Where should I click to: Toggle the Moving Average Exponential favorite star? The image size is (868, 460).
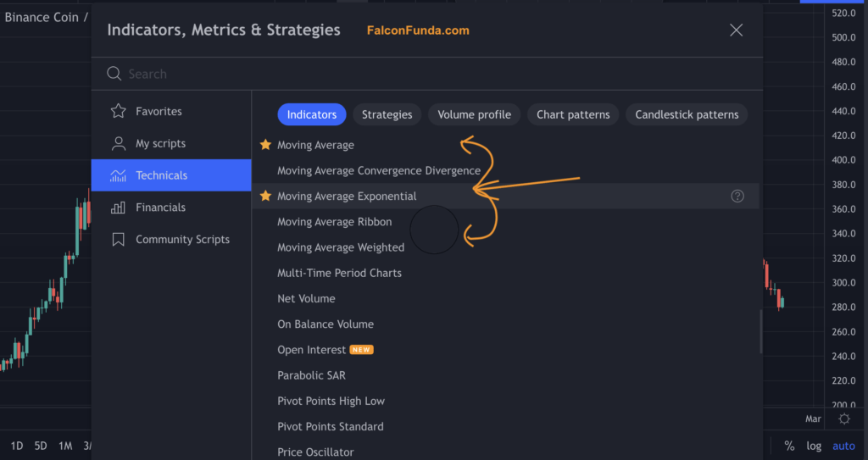point(265,196)
